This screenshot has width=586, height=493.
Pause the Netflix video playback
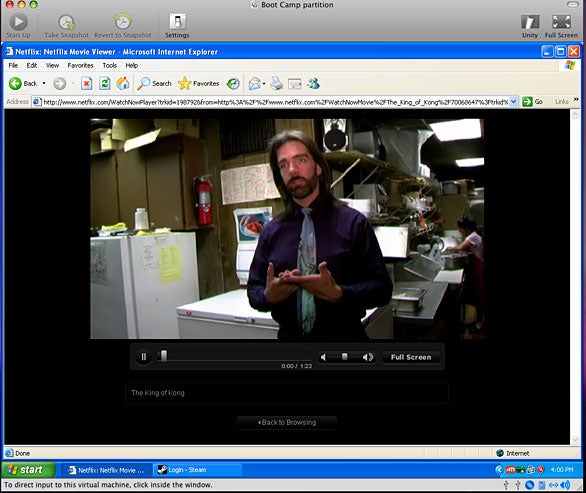coord(144,357)
